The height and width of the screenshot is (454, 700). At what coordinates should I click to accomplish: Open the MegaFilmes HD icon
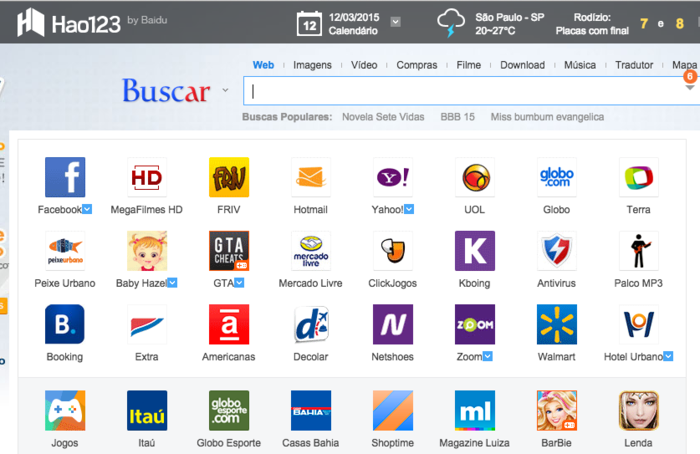147,177
